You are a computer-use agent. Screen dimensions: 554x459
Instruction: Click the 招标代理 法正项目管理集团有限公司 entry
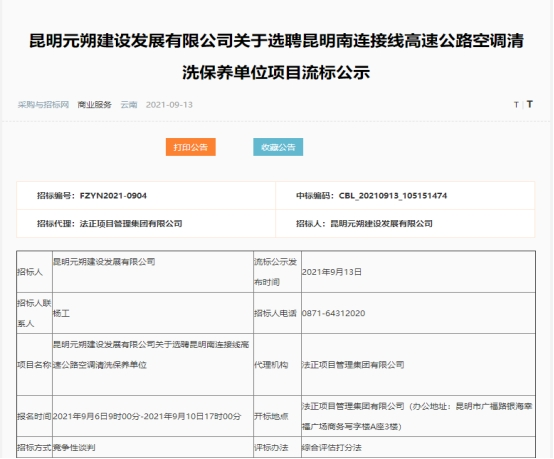coord(110,223)
